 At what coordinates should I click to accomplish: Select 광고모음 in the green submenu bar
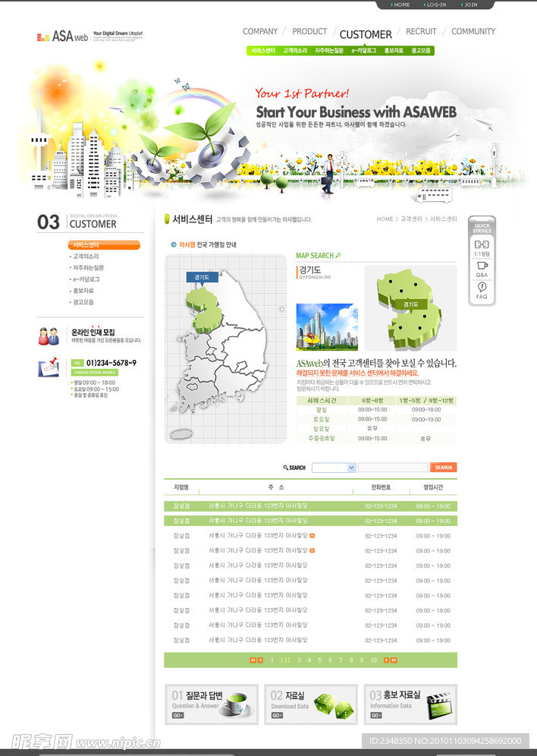point(421,51)
